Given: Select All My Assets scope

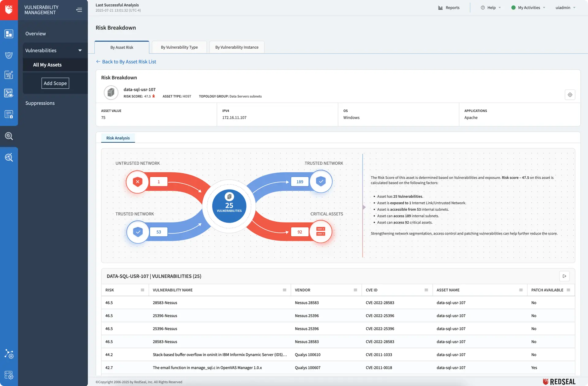Looking at the screenshot, I should click(55, 65).
